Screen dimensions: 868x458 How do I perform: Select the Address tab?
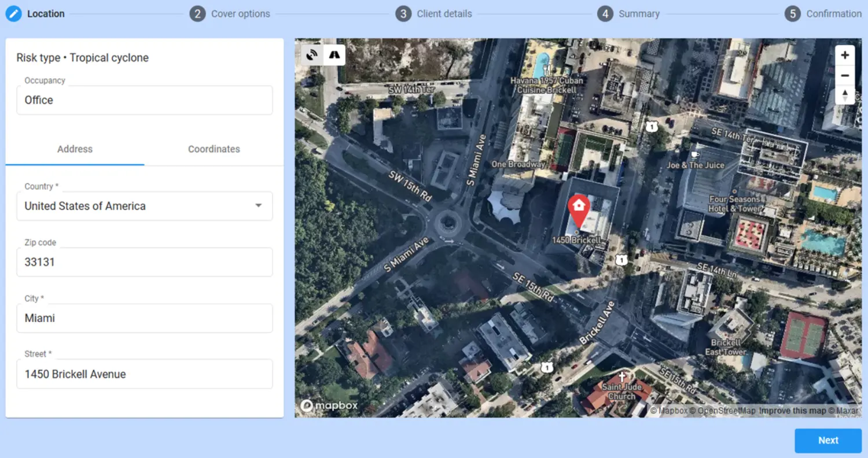coord(75,149)
